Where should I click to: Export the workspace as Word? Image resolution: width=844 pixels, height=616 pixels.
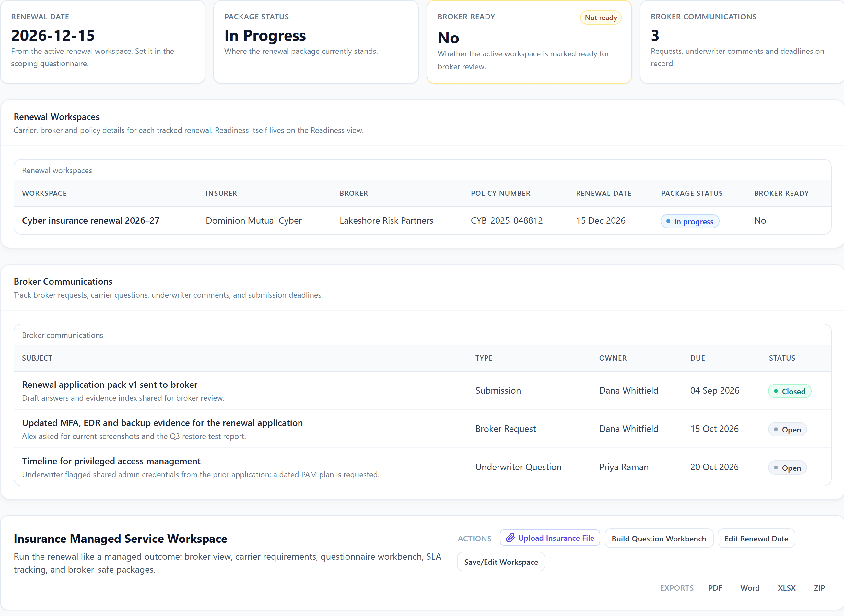click(750, 588)
